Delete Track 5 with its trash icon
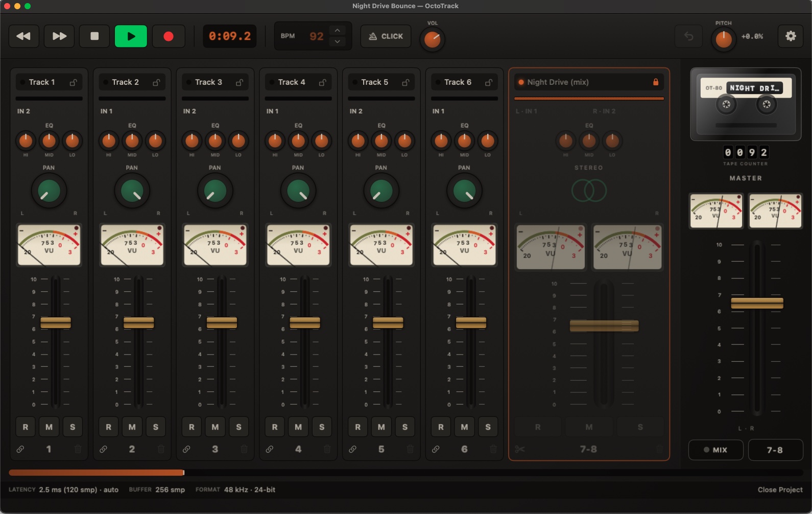 coord(410,449)
